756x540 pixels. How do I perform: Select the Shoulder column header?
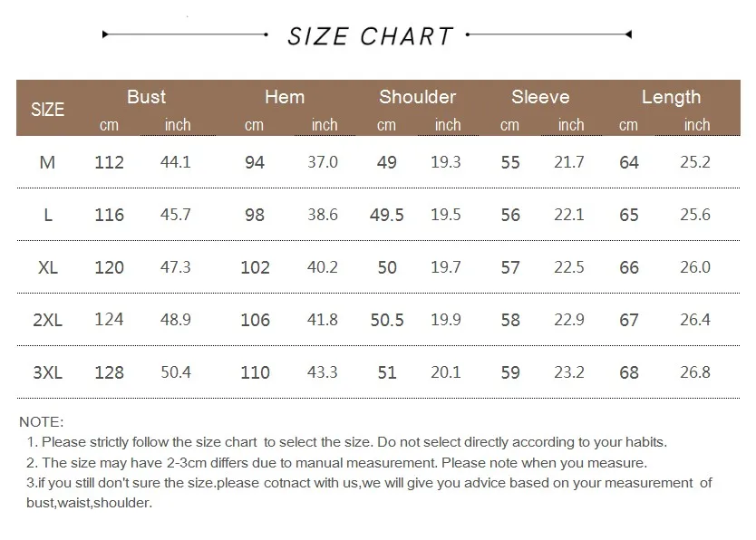click(417, 97)
